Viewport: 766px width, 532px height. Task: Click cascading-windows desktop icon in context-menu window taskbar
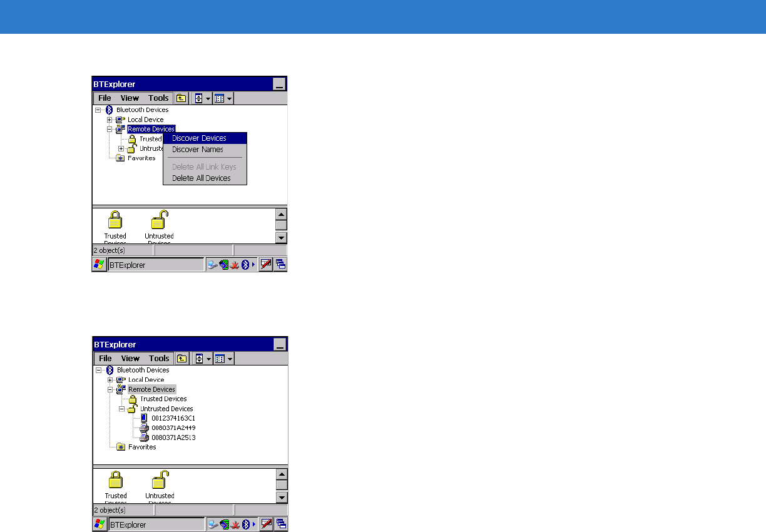[280, 265]
